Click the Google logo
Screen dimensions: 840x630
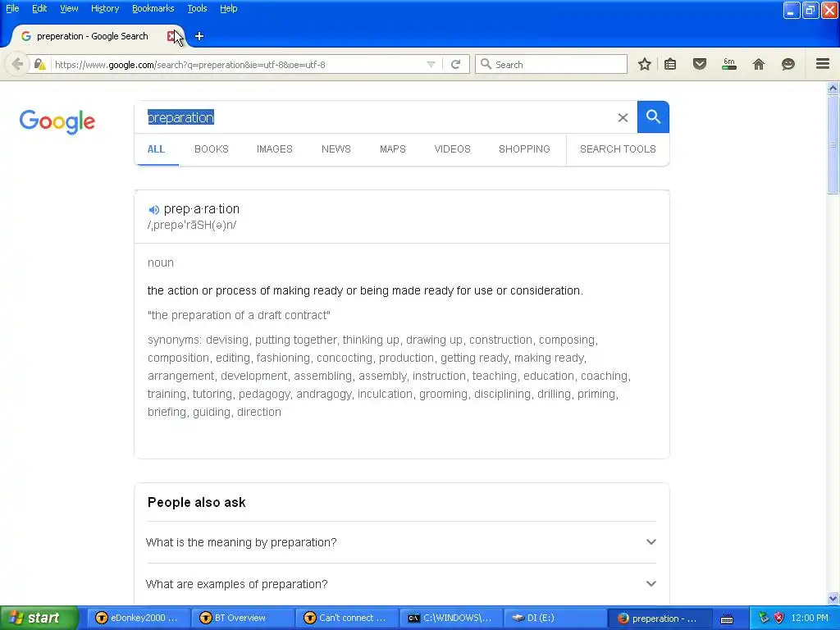[x=57, y=121]
